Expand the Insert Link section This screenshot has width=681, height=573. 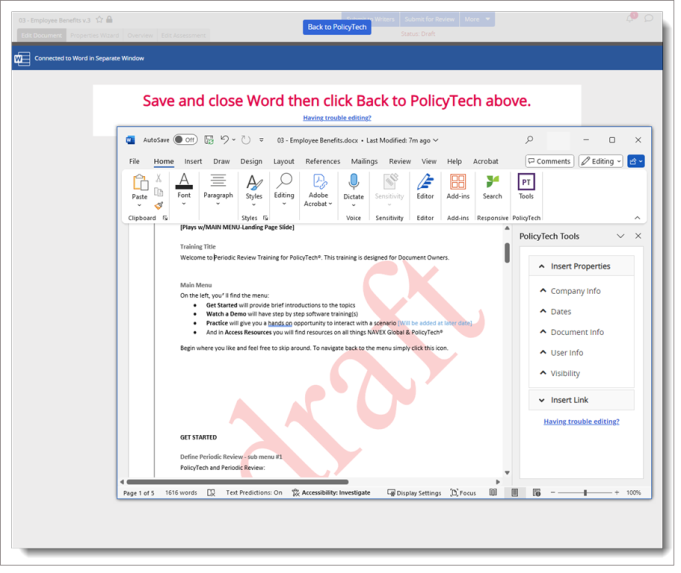click(x=581, y=400)
